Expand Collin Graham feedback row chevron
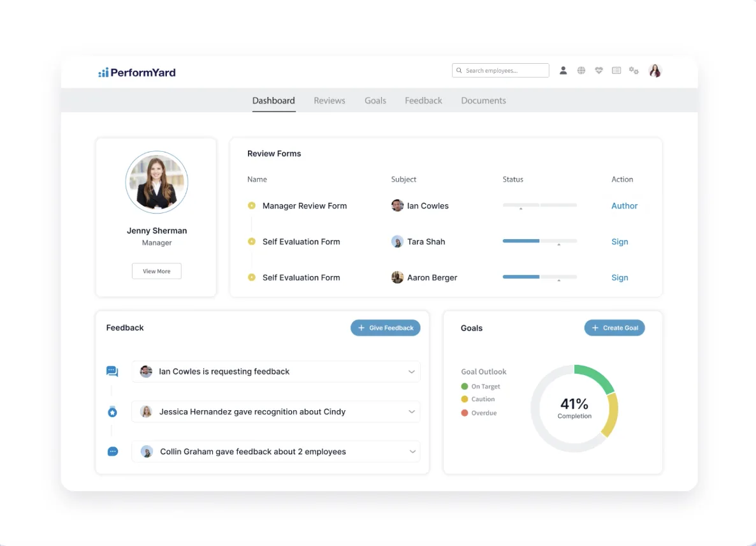This screenshot has height=546, width=756. (x=412, y=452)
